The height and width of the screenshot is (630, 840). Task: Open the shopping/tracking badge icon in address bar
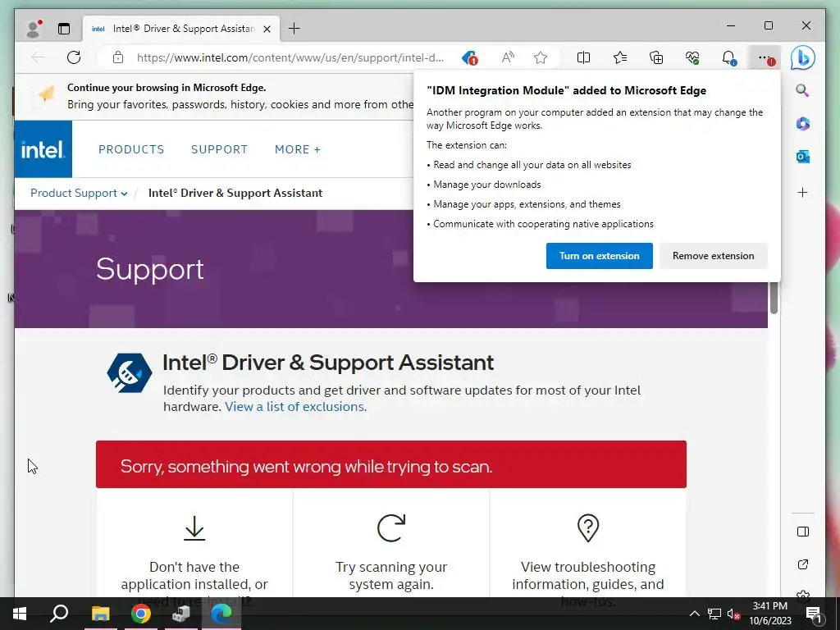coord(470,57)
